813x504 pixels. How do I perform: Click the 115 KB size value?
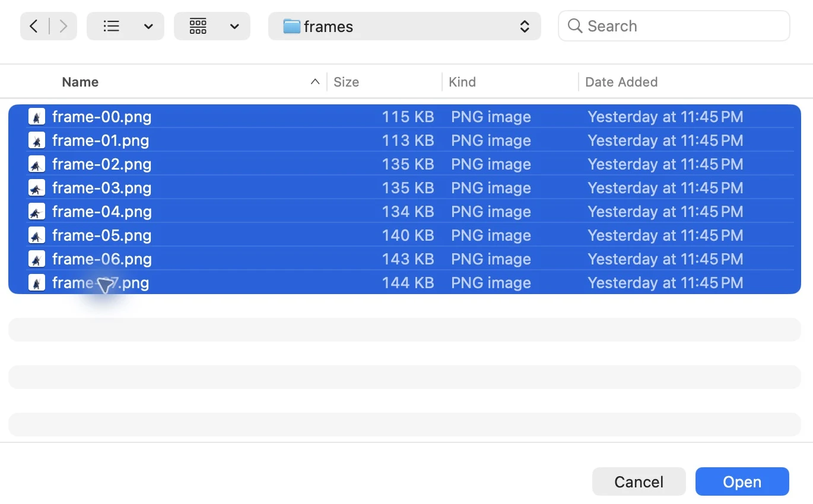point(408,117)
